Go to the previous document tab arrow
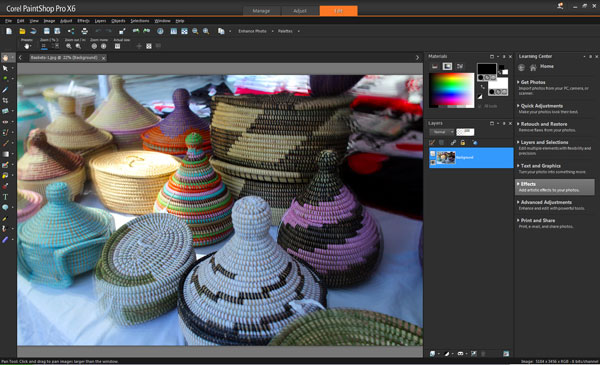Image resolution: width=600 pixels, height=365 pixels. [x=21, y=58]
